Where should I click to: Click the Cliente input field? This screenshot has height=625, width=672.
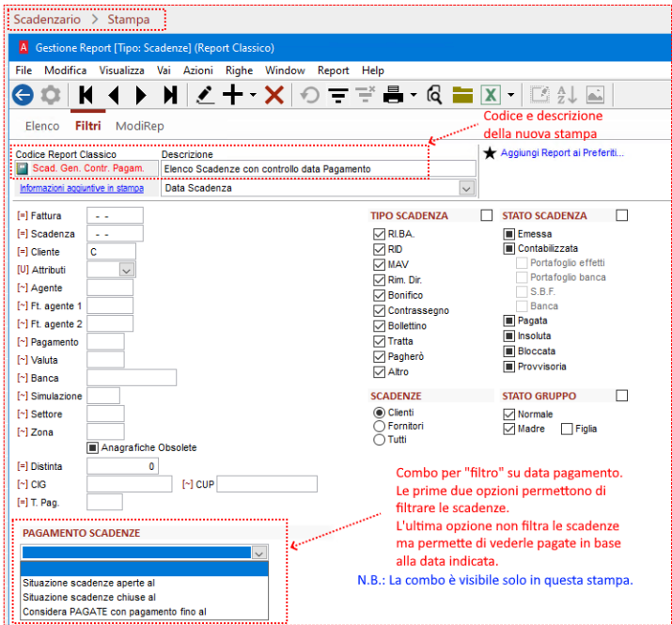tap(112, 252)
